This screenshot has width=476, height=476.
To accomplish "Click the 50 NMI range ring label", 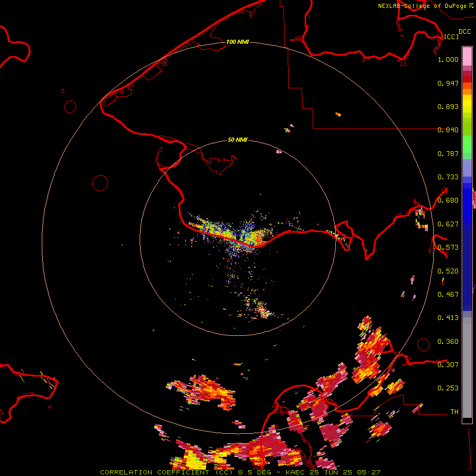I will point(237,140).
